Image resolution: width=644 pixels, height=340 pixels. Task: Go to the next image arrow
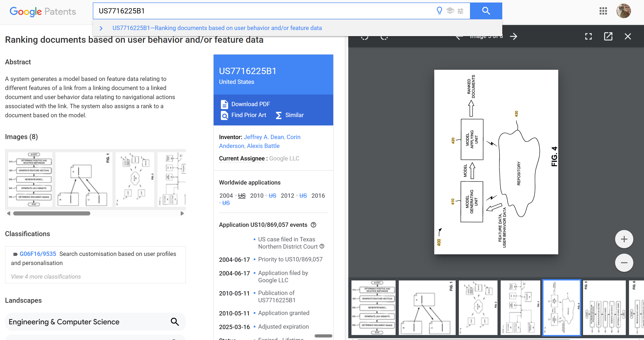(x=513, y=36)
